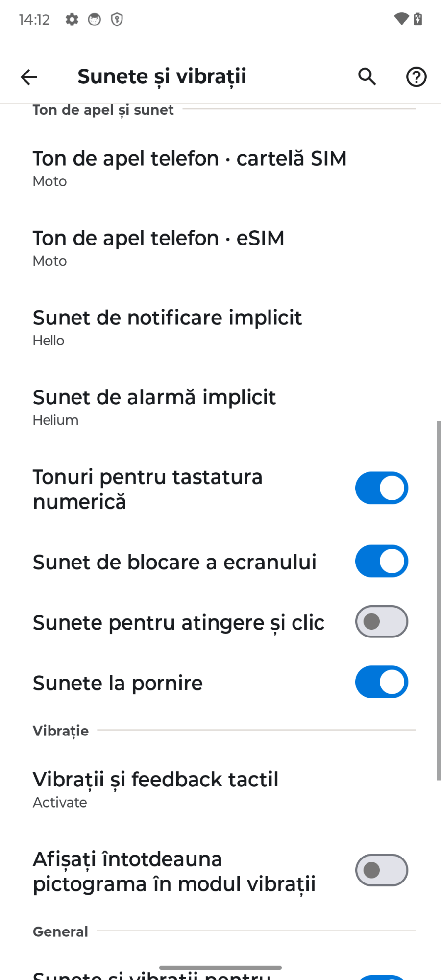Open Vibrații și feedback tactil settings
441x980 pixels.
pyautogui.click(x=155, y=789)
